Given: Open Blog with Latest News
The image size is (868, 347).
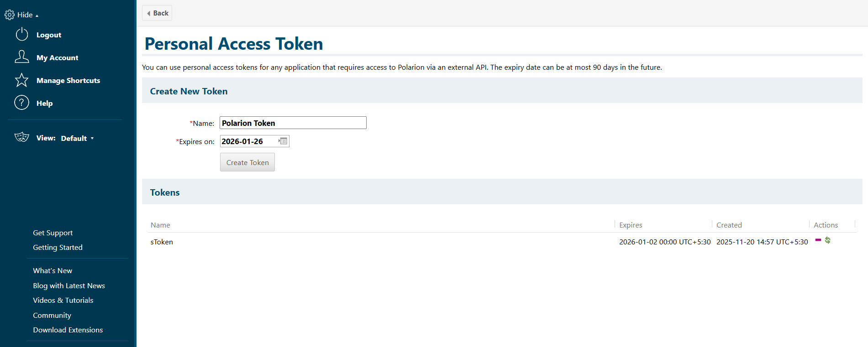Looking at the screenshot, I should click(69, 286).
